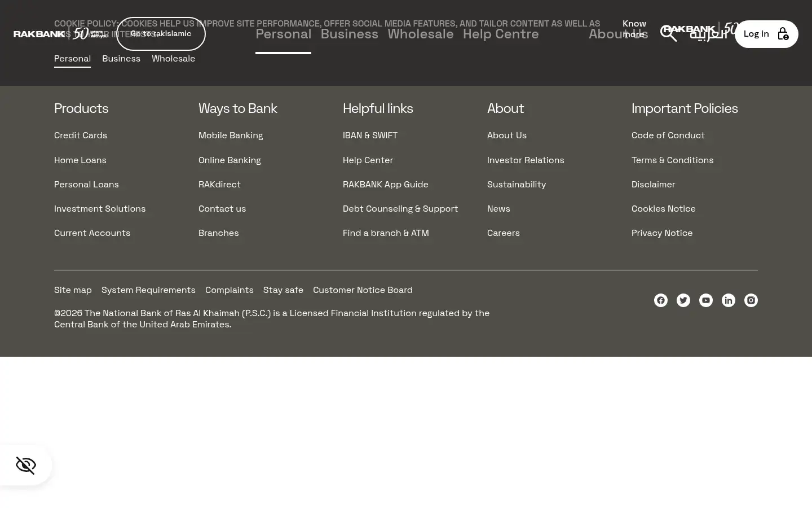
Task: Open the Contact us link
Action: click(x=222, y=209)
